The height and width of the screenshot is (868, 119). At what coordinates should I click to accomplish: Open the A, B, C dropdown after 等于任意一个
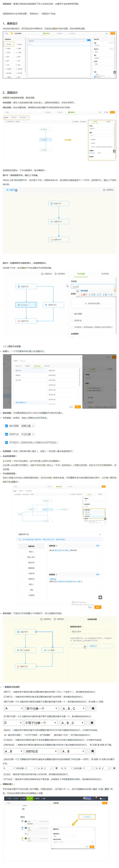74,708
